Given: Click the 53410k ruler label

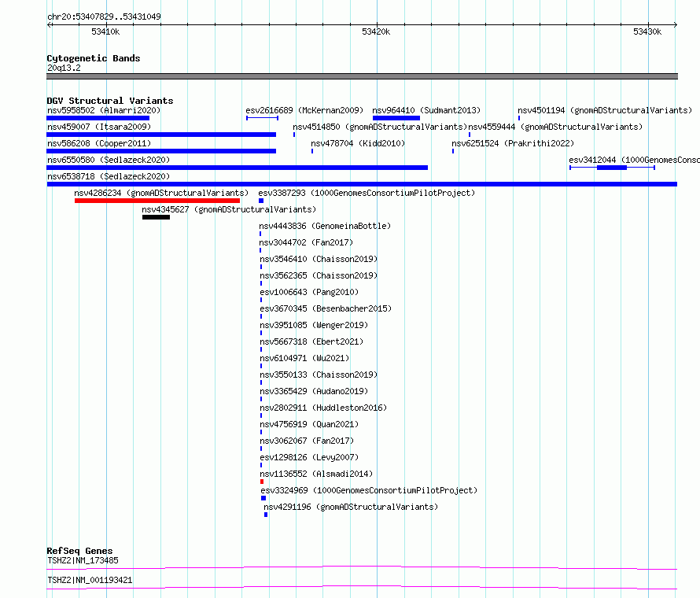Looking at the screenshot, I should (105, 31).
